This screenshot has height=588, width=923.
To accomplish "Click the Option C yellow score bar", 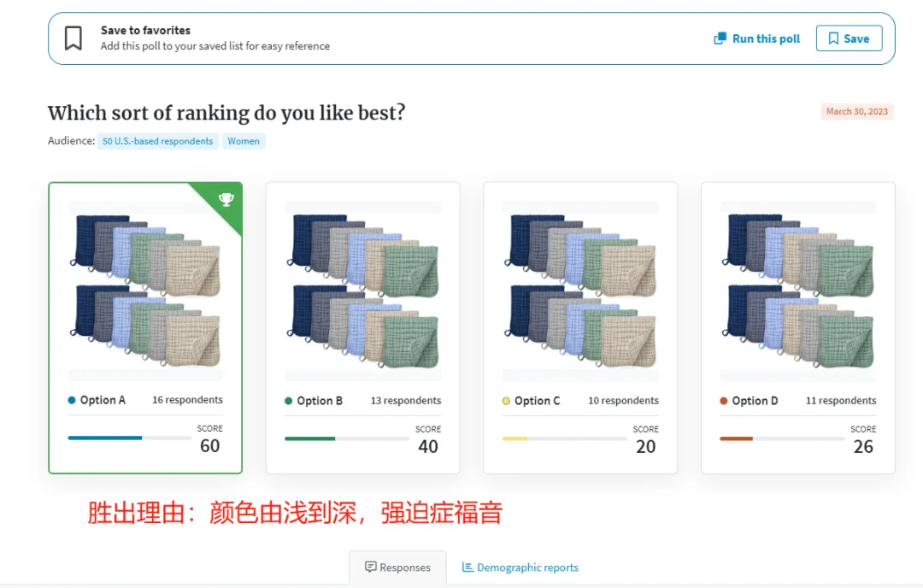I will (514, 438).
